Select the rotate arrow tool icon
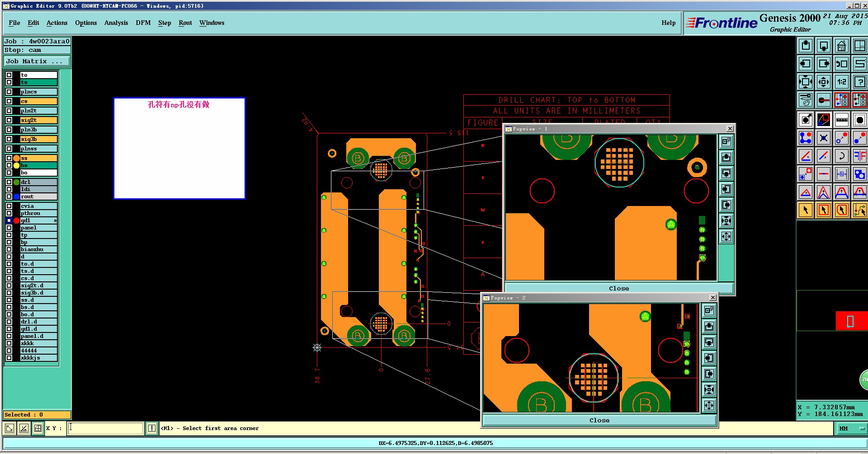This screenshot has height=454, width=868. click(842, 156)
